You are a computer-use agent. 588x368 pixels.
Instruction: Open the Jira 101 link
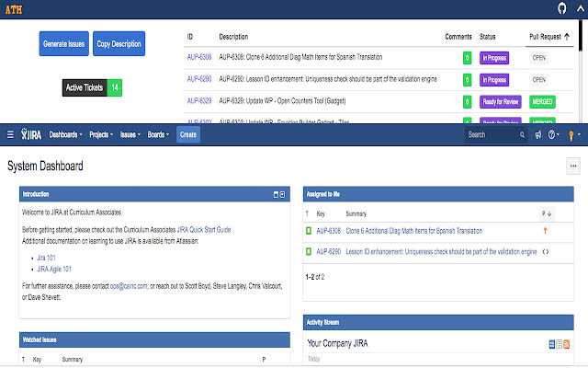pos(46,258)
